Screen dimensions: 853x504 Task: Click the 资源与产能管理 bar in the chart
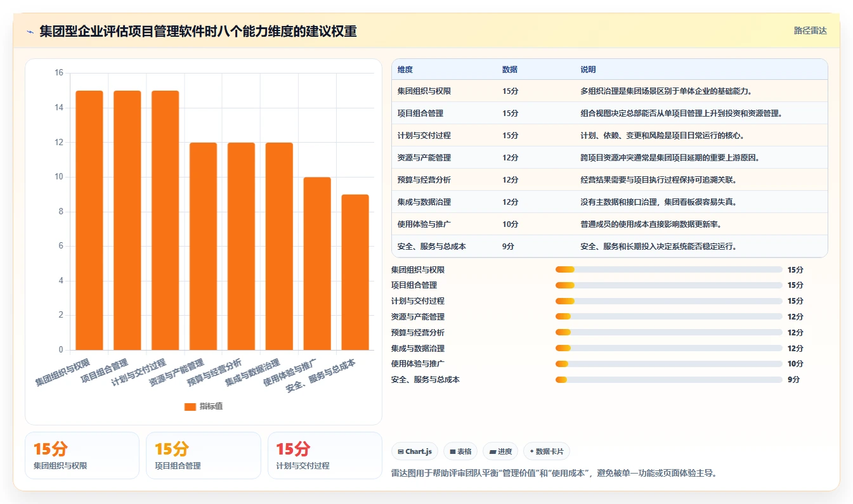pyautogui.click(x=204, y=246)
